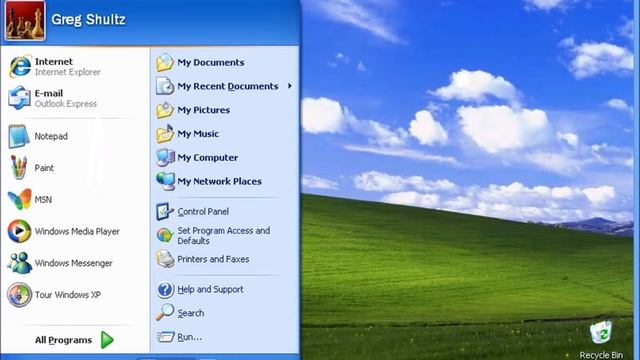This screenshot has width=640, height=360.
Task: Click the Search magnifying glass icon
Action: pyautogui.click(x=165, y=313)
